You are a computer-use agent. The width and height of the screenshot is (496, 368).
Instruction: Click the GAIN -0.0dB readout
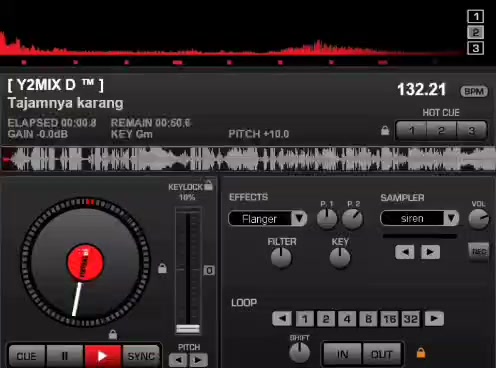[38, 134]
